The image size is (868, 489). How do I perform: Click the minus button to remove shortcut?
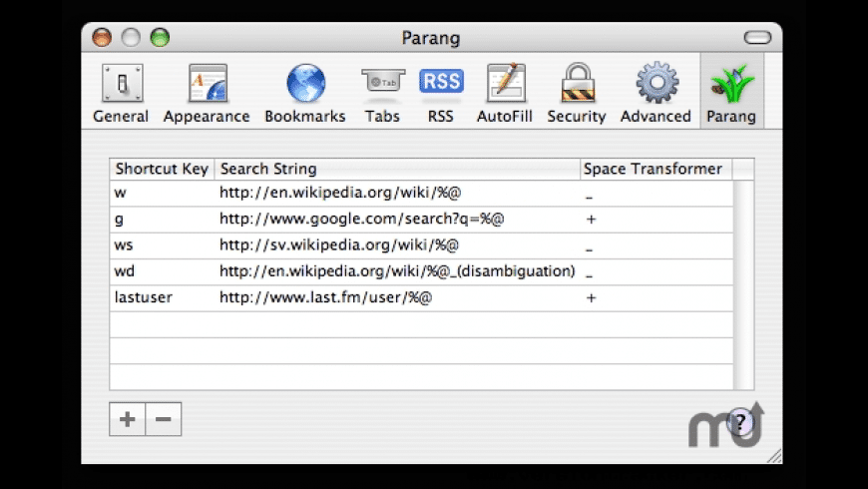click(163, 420)
